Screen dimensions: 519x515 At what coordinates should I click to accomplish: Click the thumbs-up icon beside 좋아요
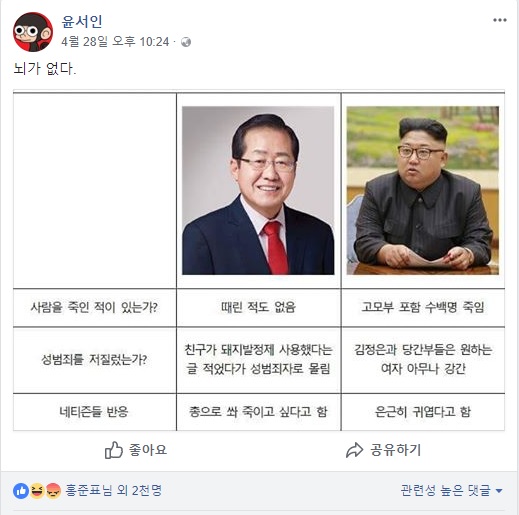click(x=114, y=450)
